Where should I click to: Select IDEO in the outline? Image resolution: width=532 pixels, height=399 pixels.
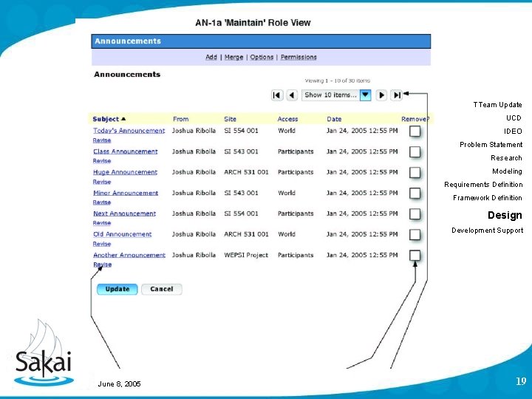pyautogui.click(x=513, y=132)
